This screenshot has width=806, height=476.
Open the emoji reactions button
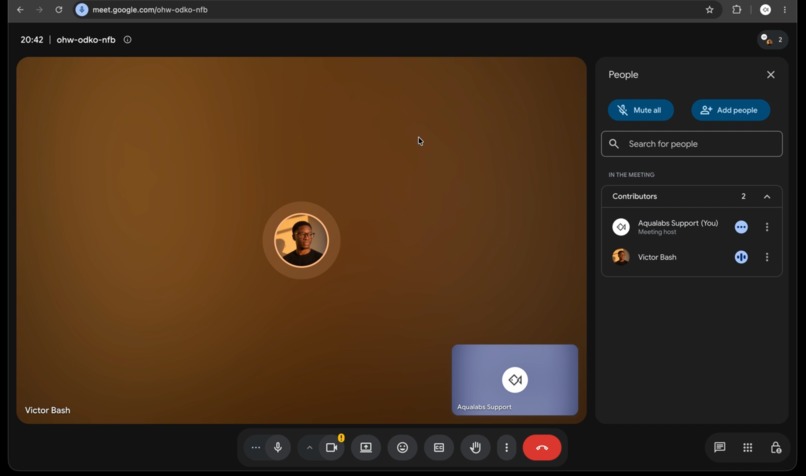pyautogui.click(x=402, y=448)
